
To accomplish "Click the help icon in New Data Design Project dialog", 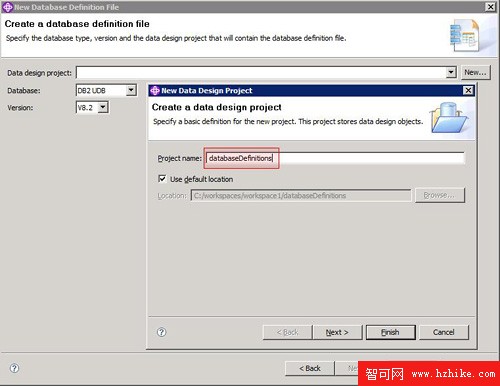I will click(x=162, y=332).
